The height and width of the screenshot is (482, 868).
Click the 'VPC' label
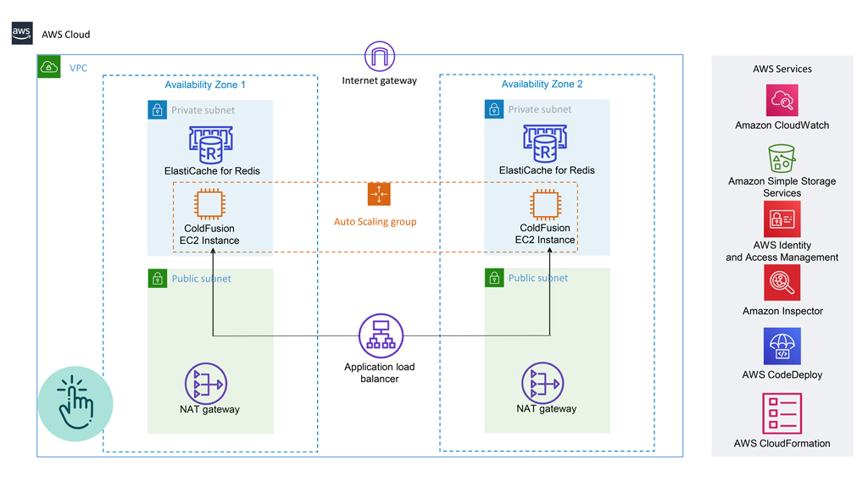tap(78, 68)
